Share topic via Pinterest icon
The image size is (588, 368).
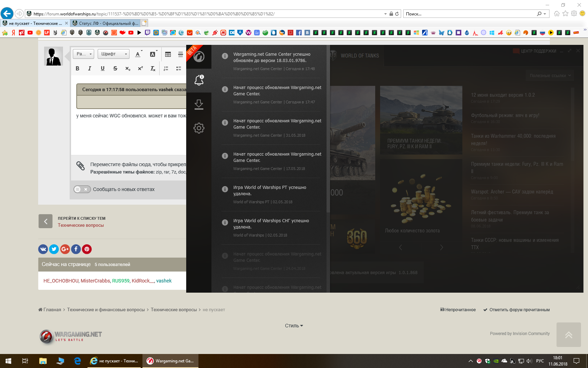(x=87, y=249)
